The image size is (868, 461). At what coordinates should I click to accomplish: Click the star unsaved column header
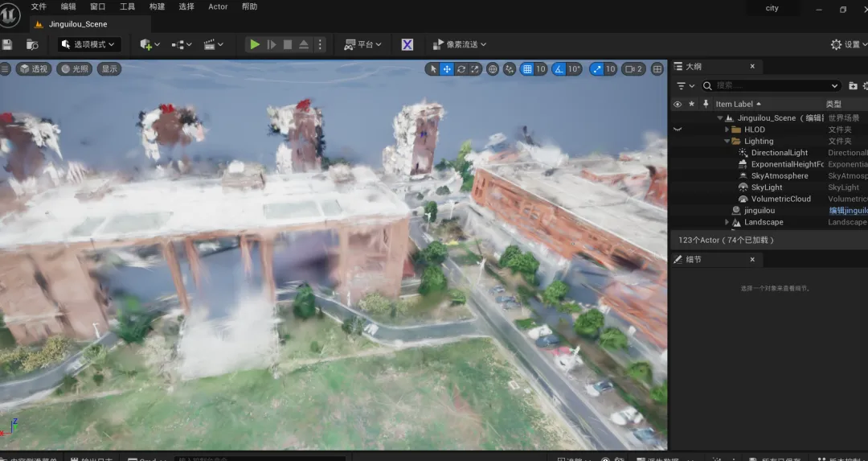[x=691, y=104]
